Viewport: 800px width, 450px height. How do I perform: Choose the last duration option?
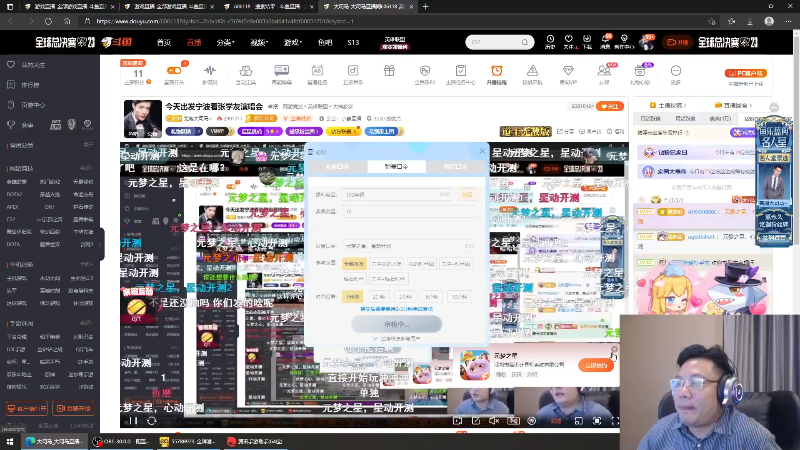(459, 297)
